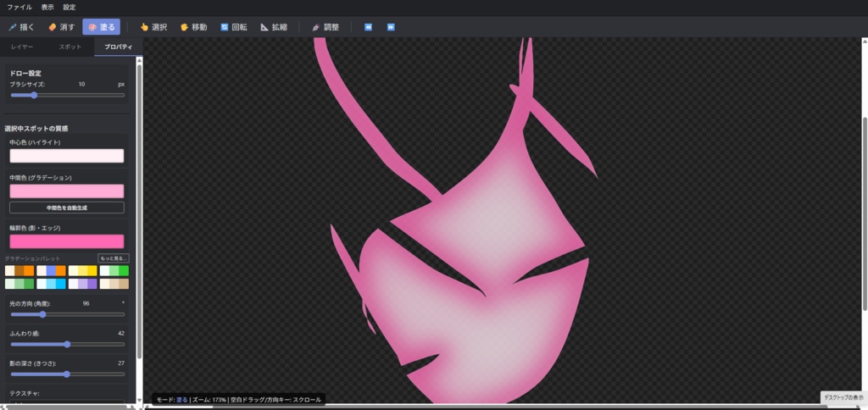Click the もっと見る... button
The image size is (868, 410).
(x=114, y=258)
